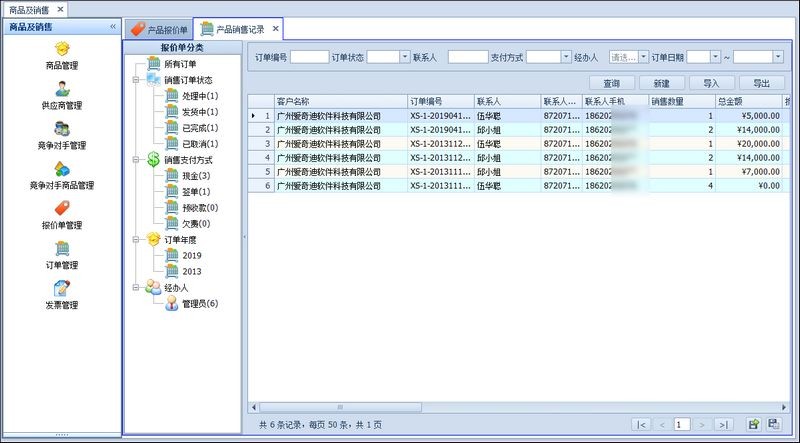800x443 pixels.
Task: Collapse the 商品及销售 sidebar panel
Action: point(113,27)
